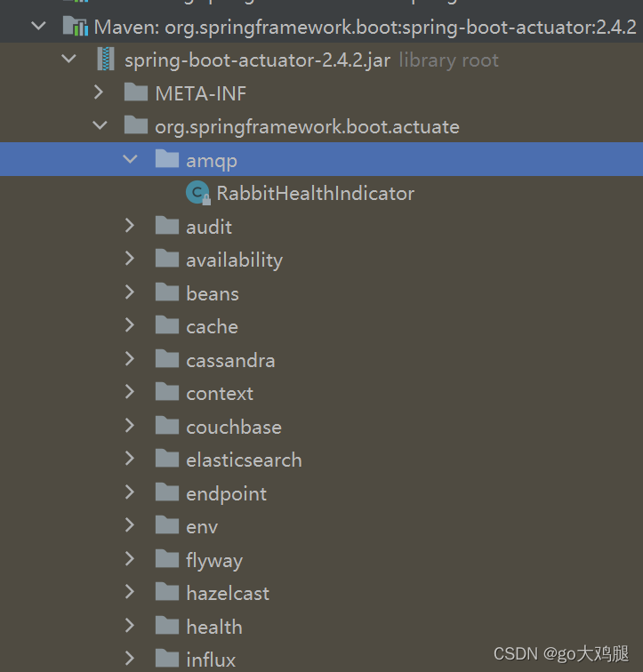The width and height of the screenshot is (643, 672).
Task: Click the hazelcast folder icon
Action: [166, 591]
